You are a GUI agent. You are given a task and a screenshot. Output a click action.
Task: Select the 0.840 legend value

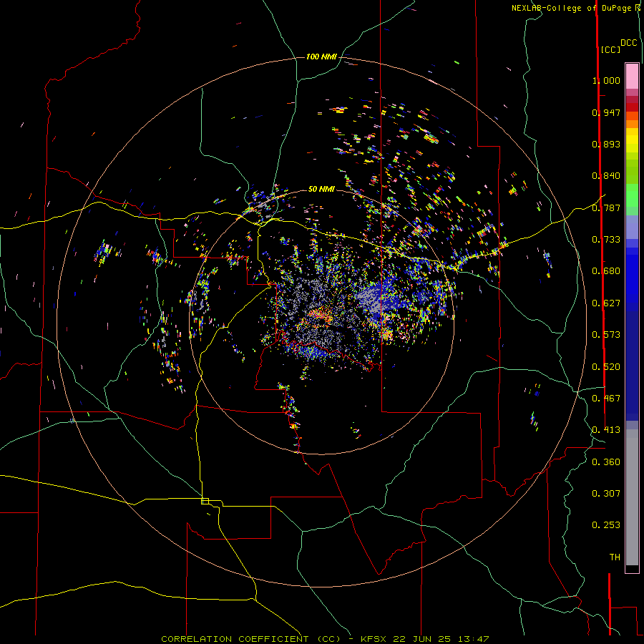[x=606, y=176]
